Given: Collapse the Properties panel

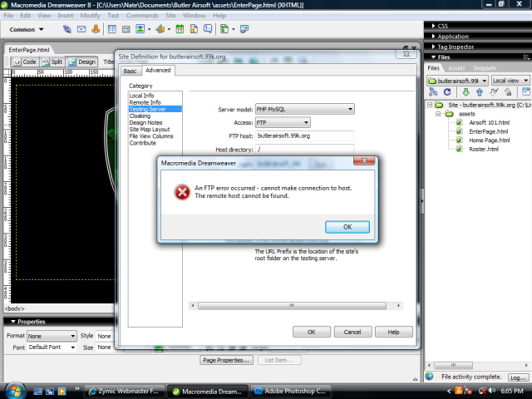Looking at the screenshot, I should tap(13, 322).
